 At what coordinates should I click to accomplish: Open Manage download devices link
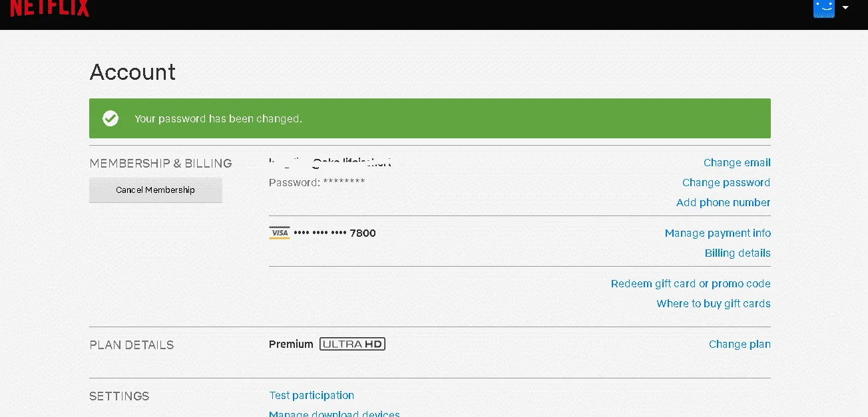334,414
